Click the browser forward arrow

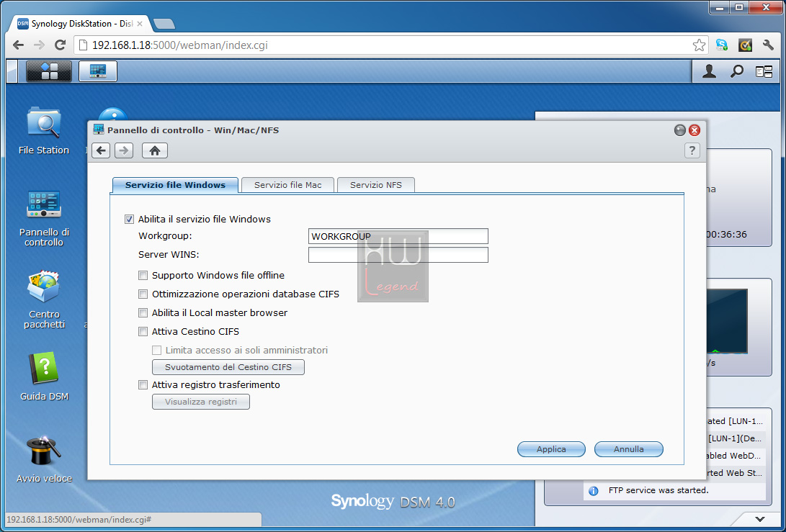pos(39,45)
